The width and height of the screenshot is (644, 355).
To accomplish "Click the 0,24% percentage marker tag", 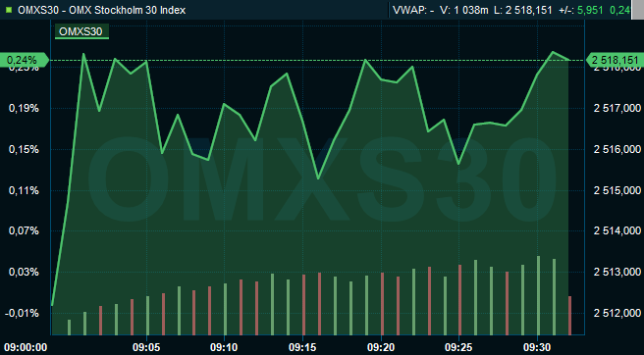I will (25, 61).
